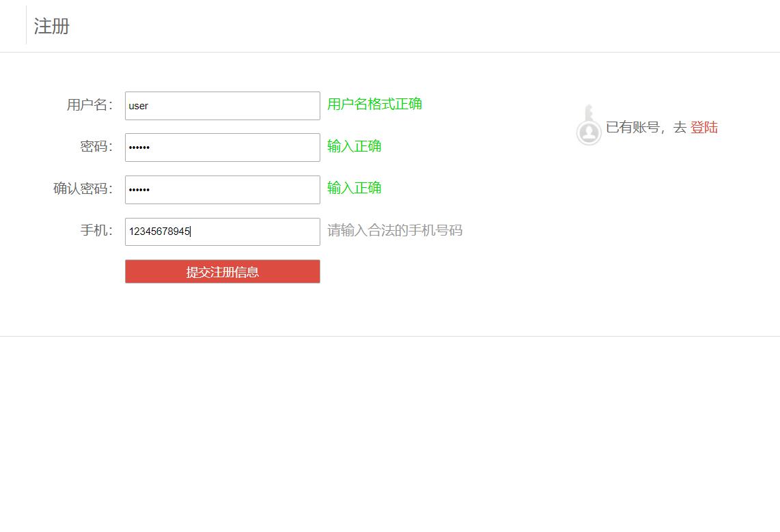Click the key icon above the avatar
This screenshot has height=532, width=780.
click(x=589, y=113)
